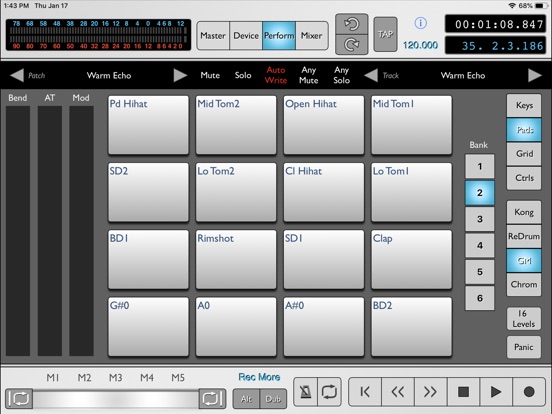This screenshot has height=414, width=552.
Task: Select next track using right arrow
Action: click(535, 75)
